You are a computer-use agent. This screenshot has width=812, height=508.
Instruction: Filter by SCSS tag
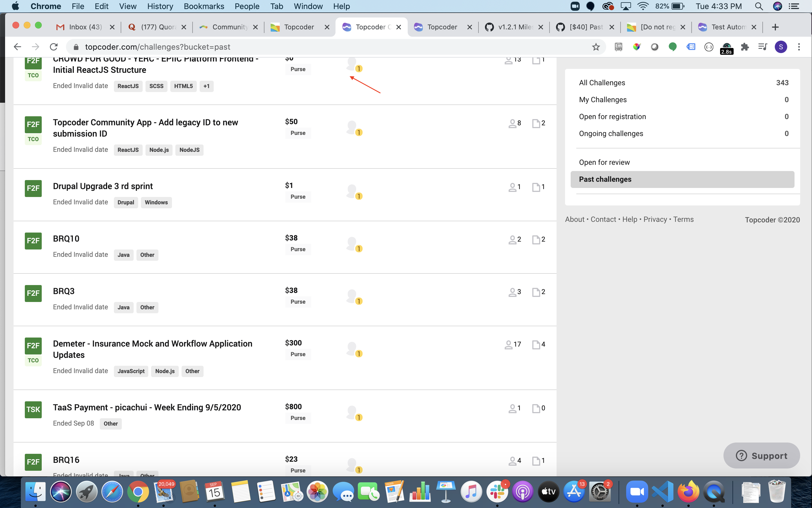(x=156, y=86)
